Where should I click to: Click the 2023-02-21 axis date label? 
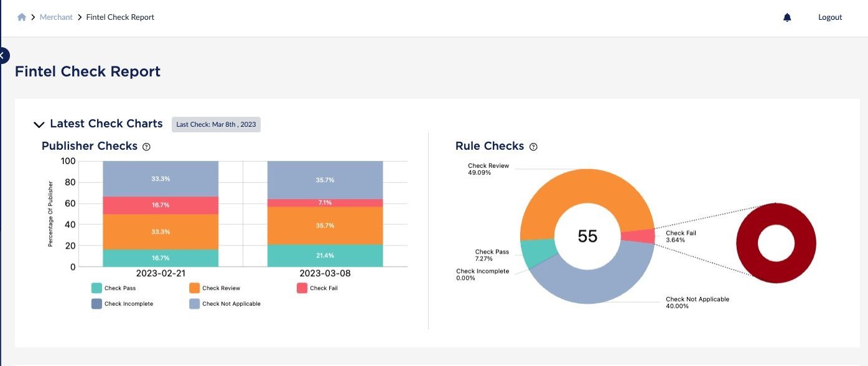coord(161,273)
